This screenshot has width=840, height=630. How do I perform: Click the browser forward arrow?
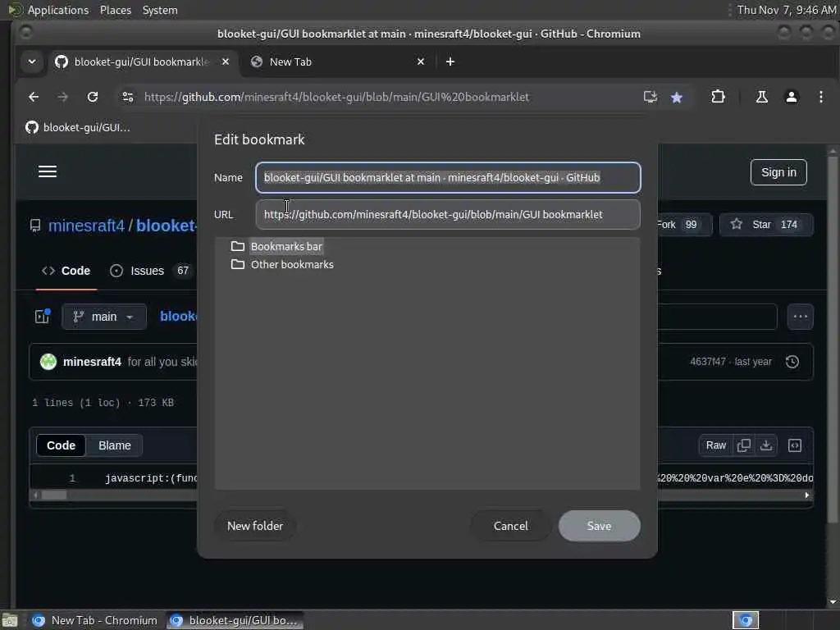tap(62, 97)
